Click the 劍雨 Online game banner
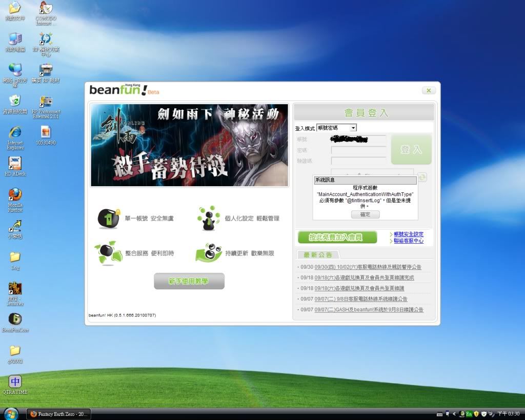The height and width of the screenshot is (420, 525). tap(190, 145)
